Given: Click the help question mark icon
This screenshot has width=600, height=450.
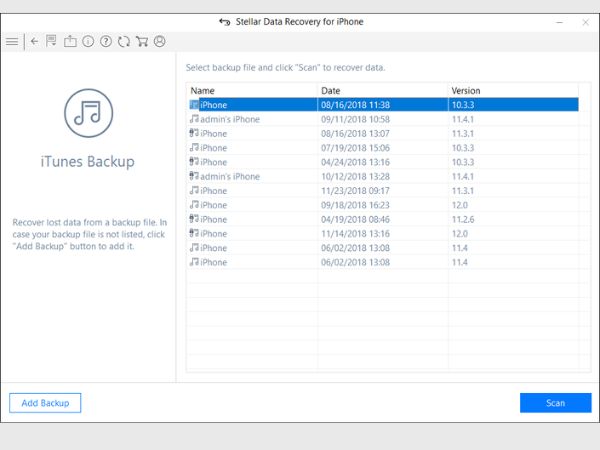Looking at the screenshot, I should [x=106, y=41].
